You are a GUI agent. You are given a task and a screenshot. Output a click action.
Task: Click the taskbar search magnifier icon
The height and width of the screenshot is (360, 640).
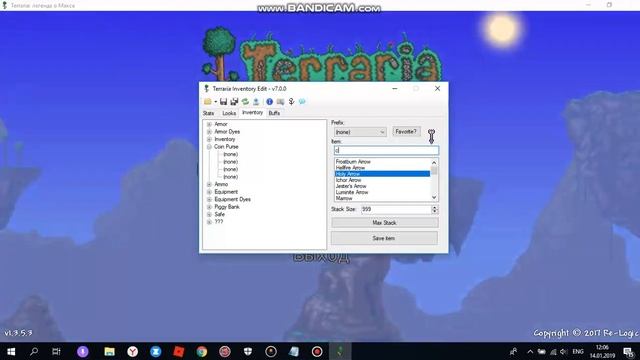pyautogui.click(x=34, y=351)
